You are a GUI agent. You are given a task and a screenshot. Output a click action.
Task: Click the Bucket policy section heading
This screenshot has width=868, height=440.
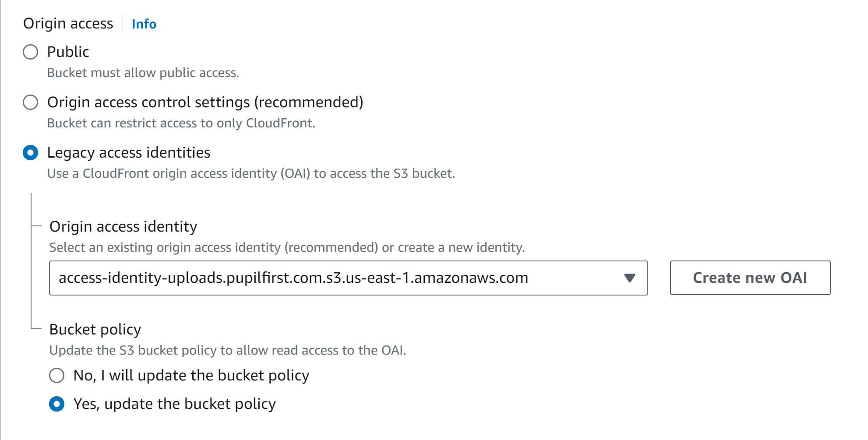(x=95, y=329)
